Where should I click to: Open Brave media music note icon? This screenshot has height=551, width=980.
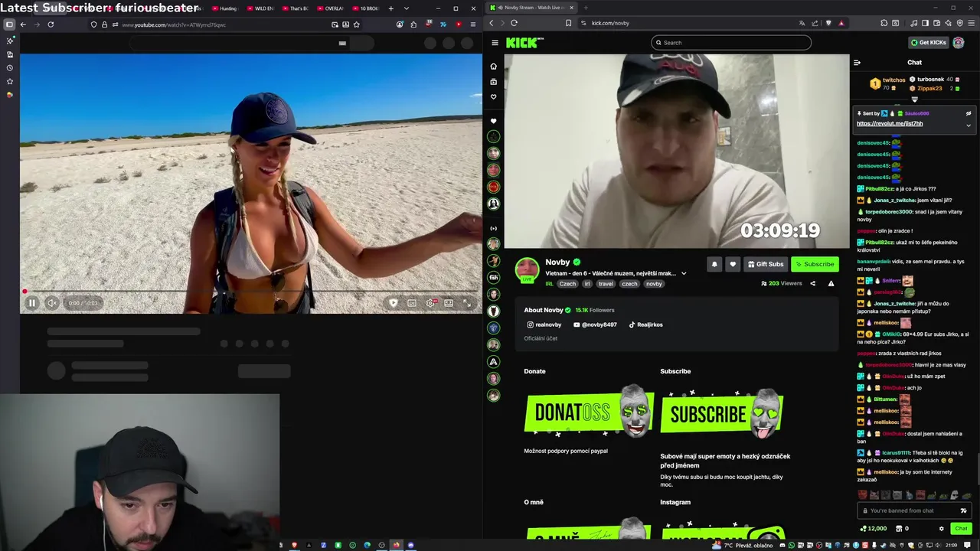coord(914,23)
